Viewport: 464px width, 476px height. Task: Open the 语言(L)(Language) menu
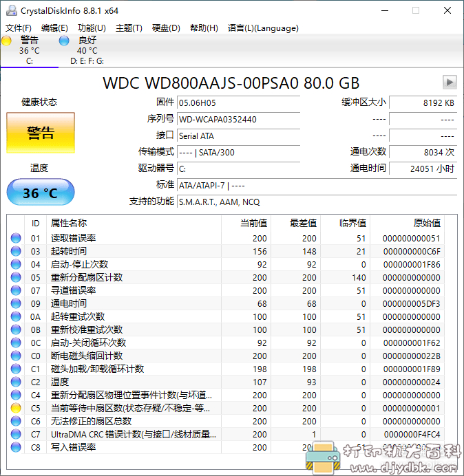pyautogui.click(x=263, y=28)
